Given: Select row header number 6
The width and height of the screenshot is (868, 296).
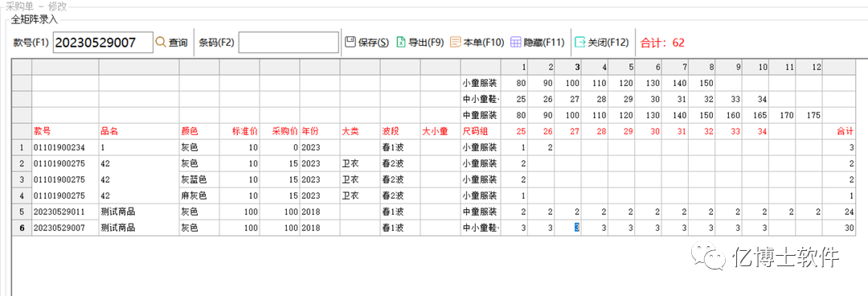Looking at the screenshot, I should [x=22, y=228].
